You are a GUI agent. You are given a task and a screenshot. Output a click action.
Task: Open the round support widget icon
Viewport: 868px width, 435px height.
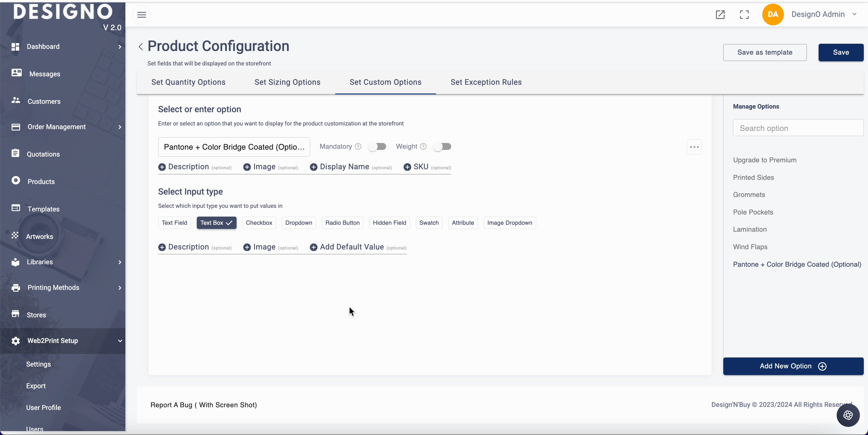point(848,415)
